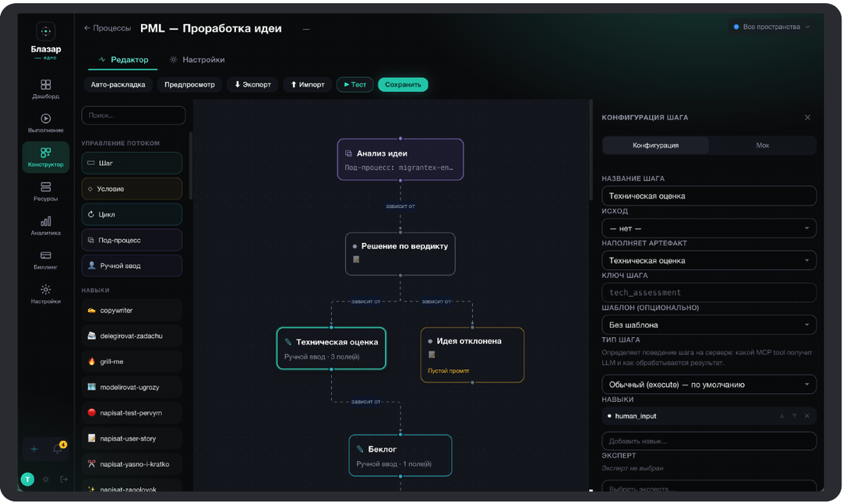Click the Авто-раскладка button
857x504 pixels.
tap(118, 85)
